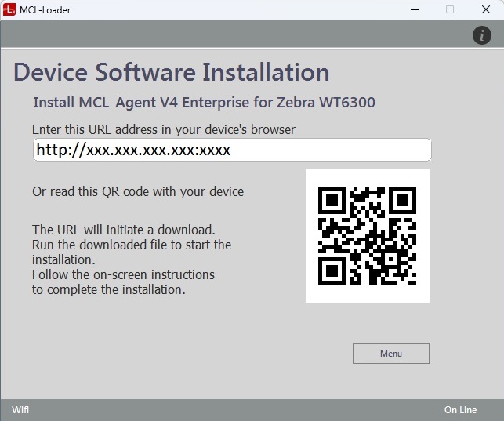Screen dimensions: 504x421
Task: Click the Install MCL-Agent V4 Enterprise subtitle
Action: point(205,103)
